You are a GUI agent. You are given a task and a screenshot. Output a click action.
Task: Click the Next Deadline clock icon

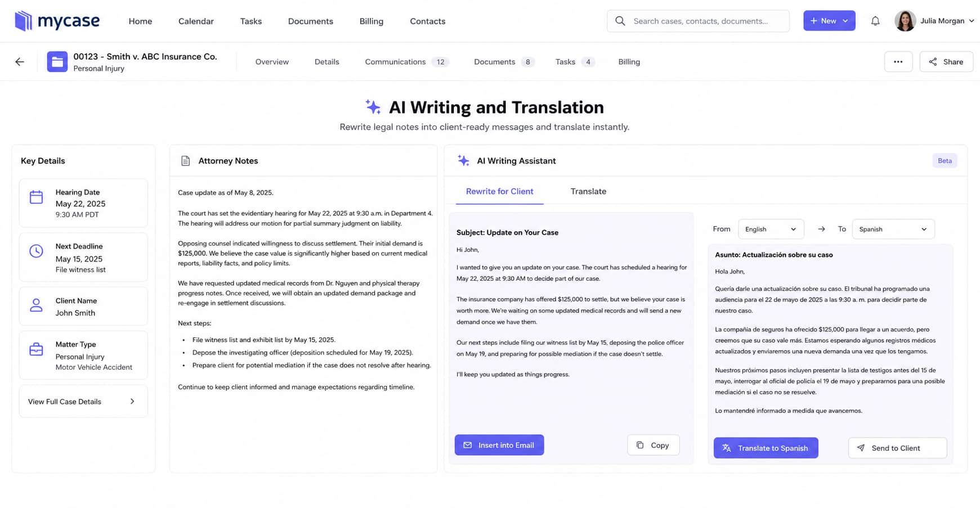(36, 251)
